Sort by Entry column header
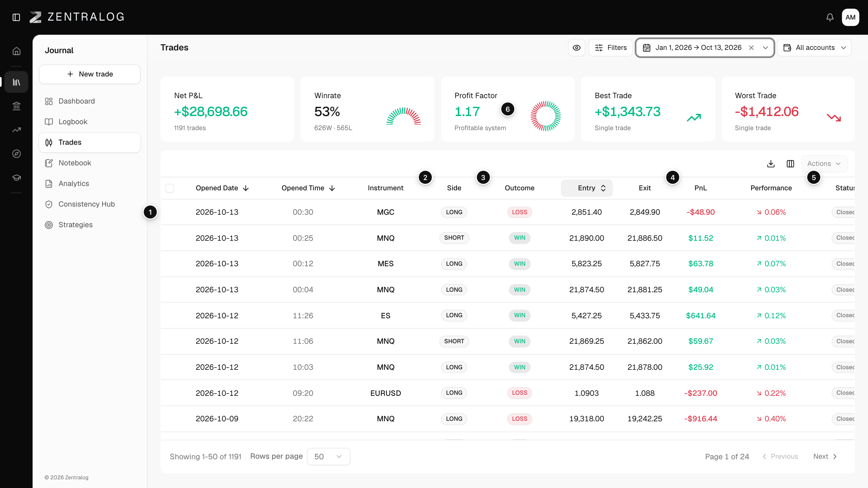Viewport: 868px width, 488px height. [587, 188]
